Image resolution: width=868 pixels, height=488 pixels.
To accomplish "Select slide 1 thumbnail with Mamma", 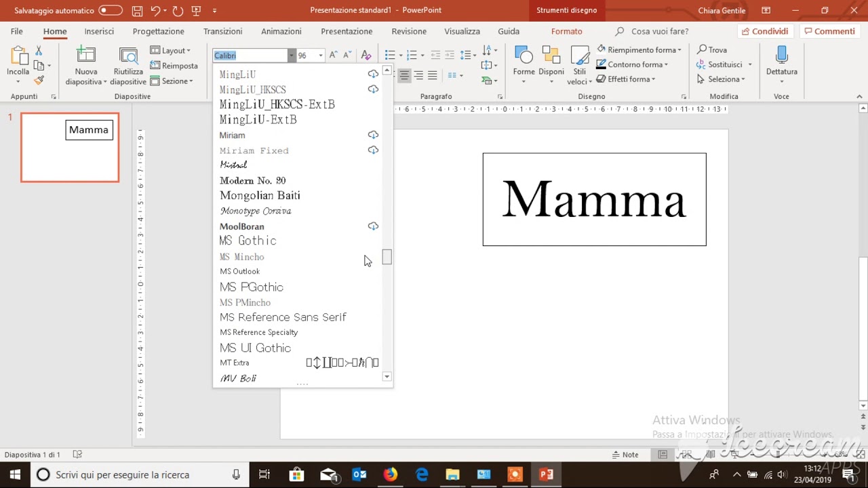I will 70,147.
